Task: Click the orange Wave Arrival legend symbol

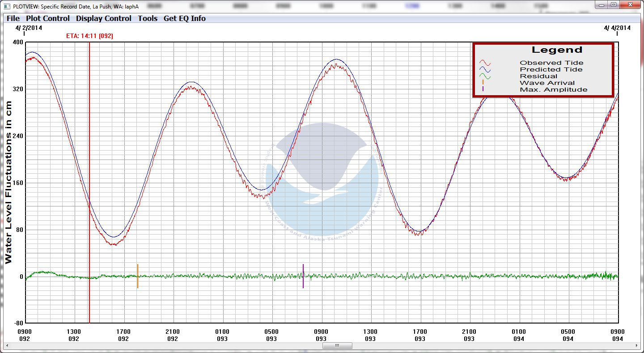Action: point(483,83)
